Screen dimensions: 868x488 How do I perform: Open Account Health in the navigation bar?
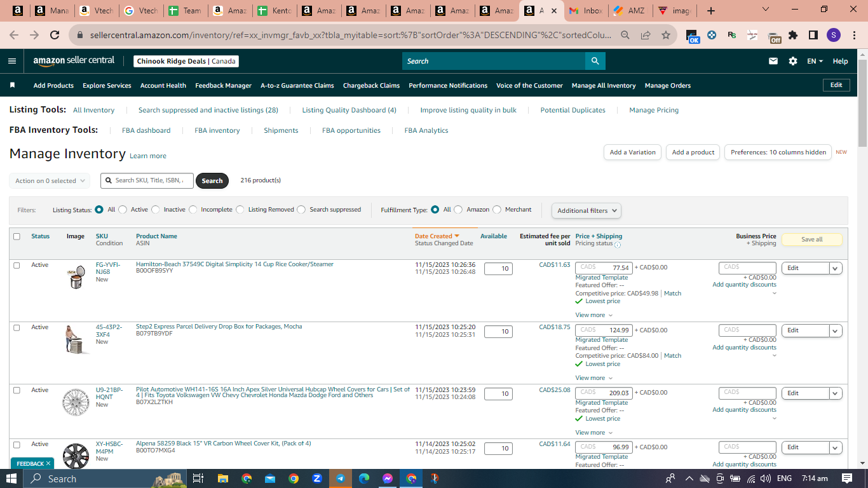[x=163, y=85]
